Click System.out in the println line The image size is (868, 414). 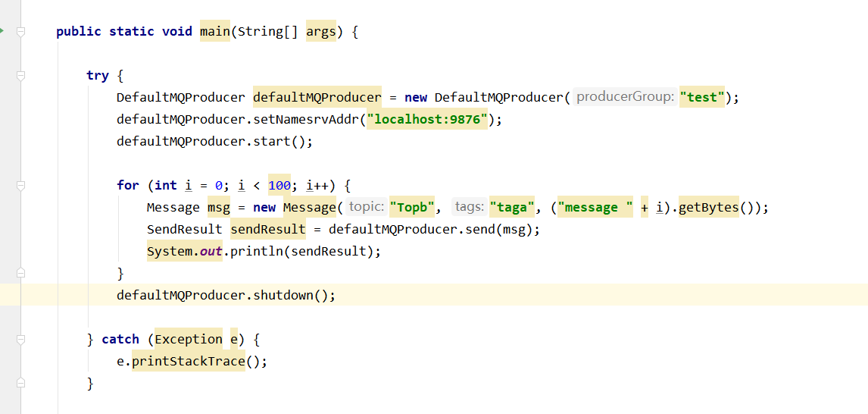tap(185, 252)
